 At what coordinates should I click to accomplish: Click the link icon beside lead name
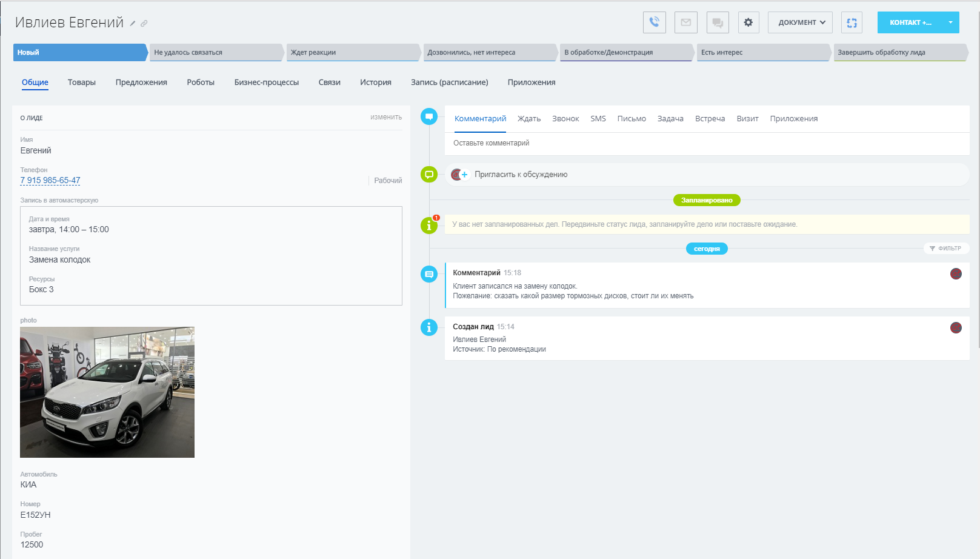144,24
